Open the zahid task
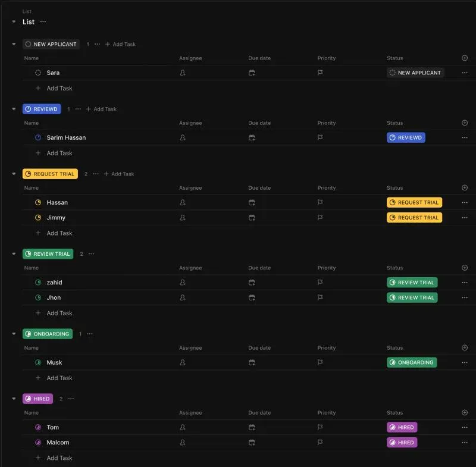Viewport: 476px width, 467px height. point(54,283)
